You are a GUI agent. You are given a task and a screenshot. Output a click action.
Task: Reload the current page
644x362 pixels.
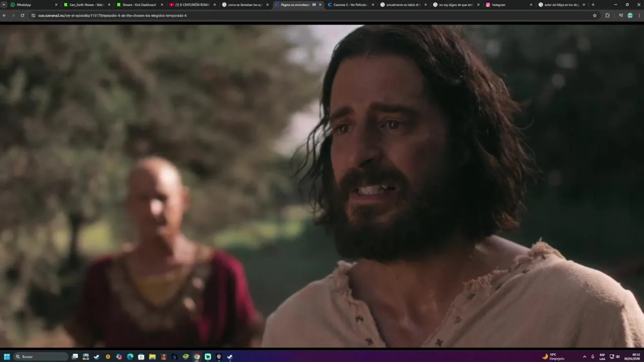click(22, 16)
